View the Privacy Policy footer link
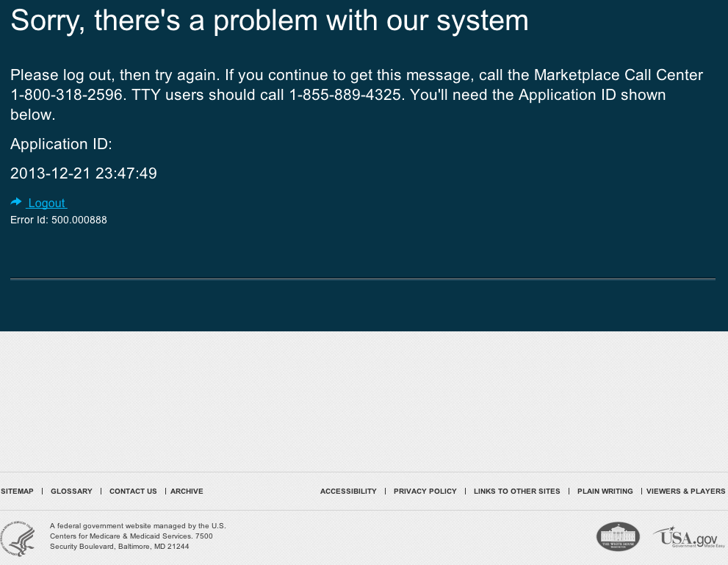The height and width of the screenshot is (565, 728). coord(425,492)
